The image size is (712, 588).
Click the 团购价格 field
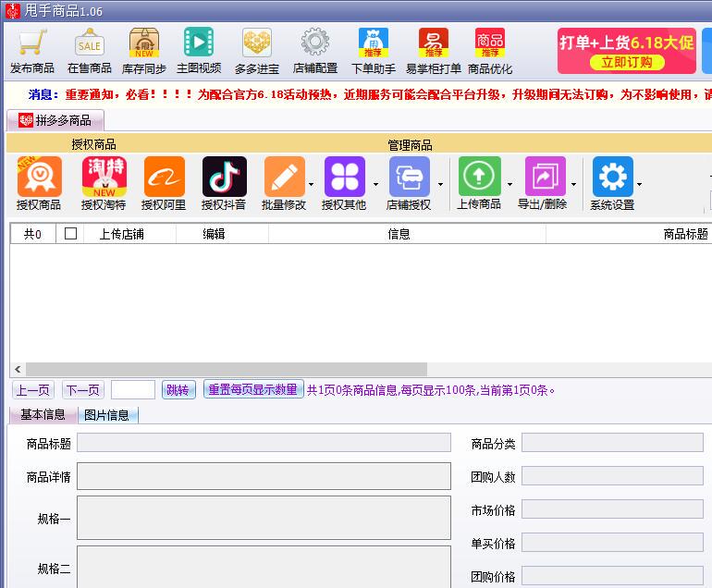pos(612,576)
